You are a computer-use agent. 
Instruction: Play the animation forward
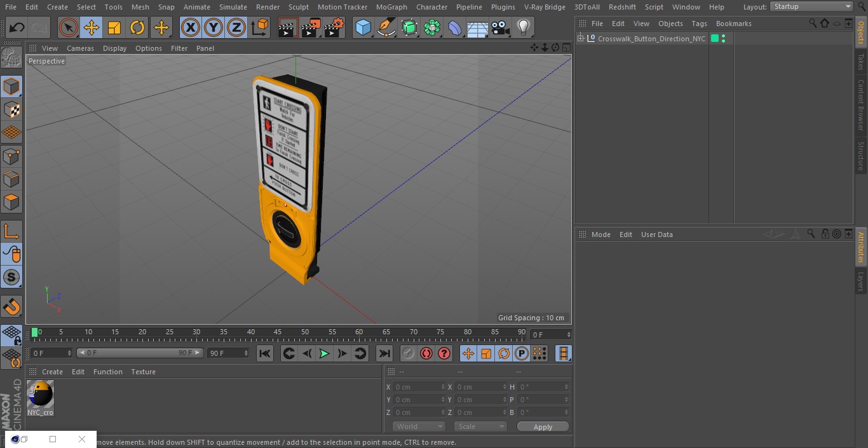[x=324, y=353]
